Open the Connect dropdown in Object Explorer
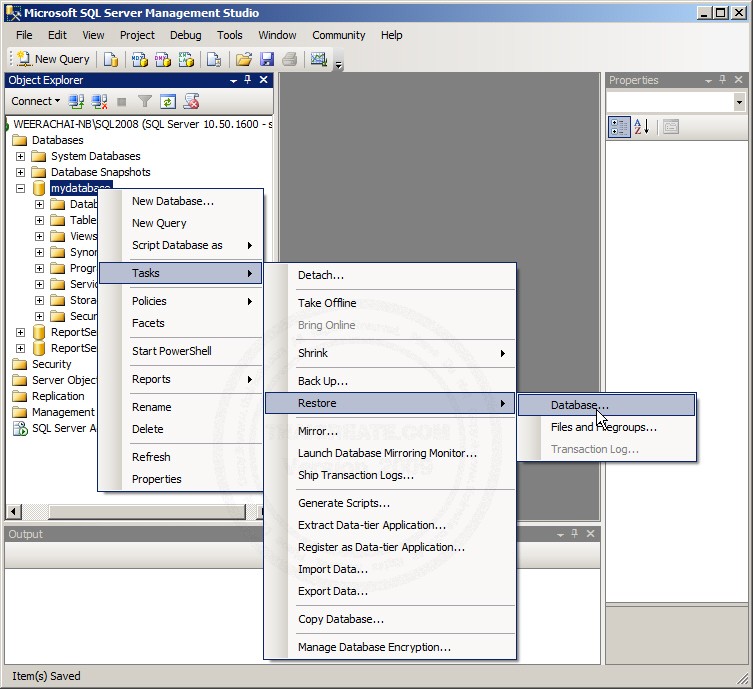The height and width of the screenshot is (689, 753). 36,101
